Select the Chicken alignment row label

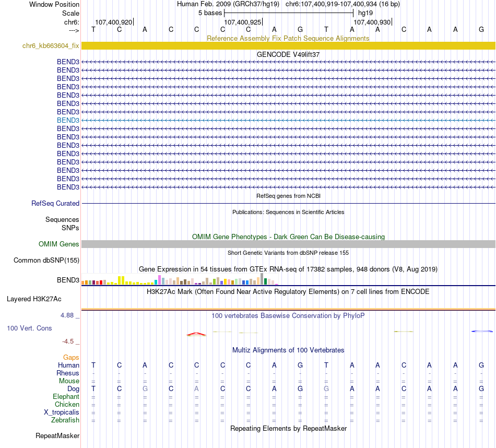point(67,404)
